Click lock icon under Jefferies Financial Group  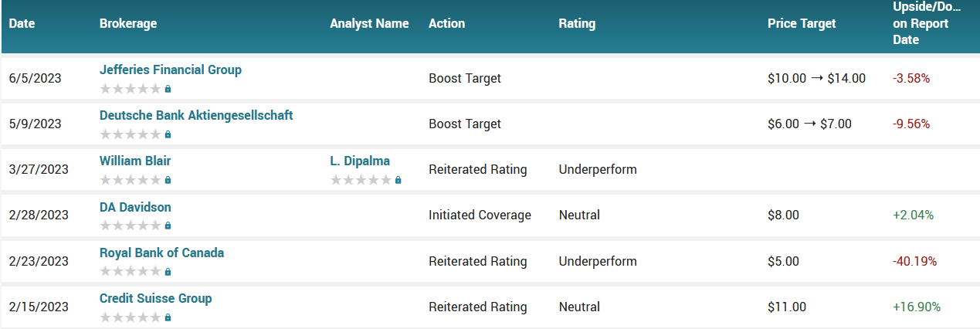[168, 89]
